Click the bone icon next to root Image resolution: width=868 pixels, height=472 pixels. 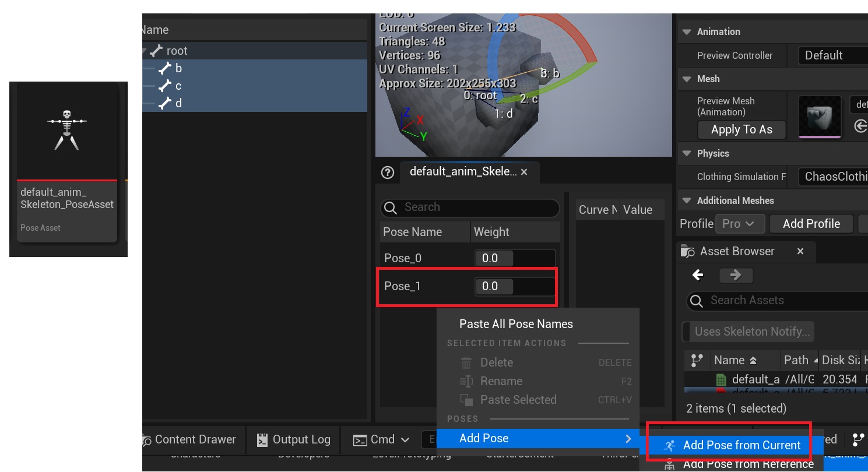point(156,51)
